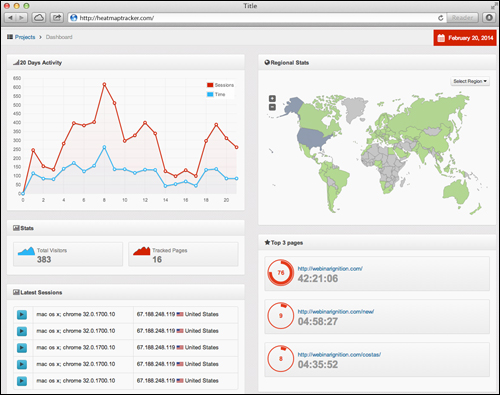Click the first session's US flag icon
Image resolution: width=500 pixels, height=395 pixels.
[180, 314]
